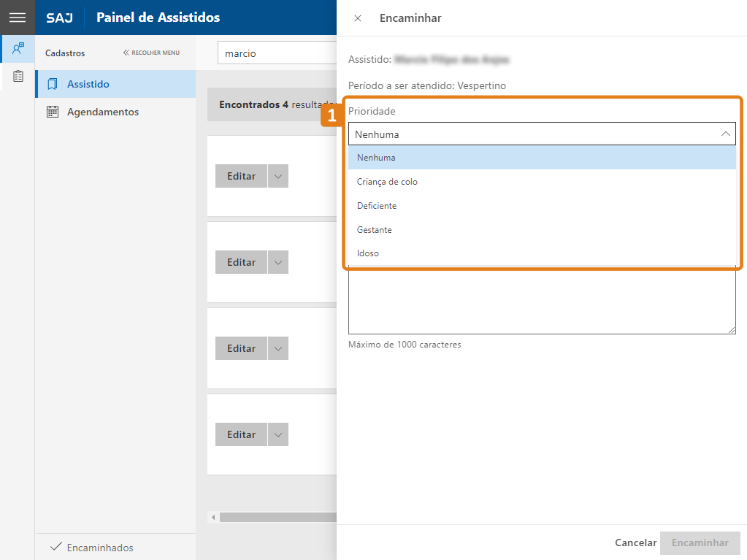Viewport: 747px width, 560px height.
Task: Select Criança de colo priority option
Action: pos(542,181)
